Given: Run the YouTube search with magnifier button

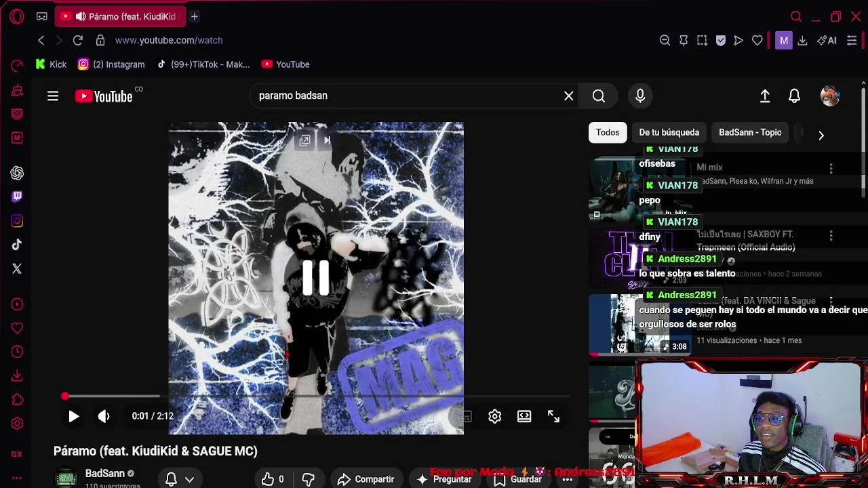Looking at the screenshot, I should point(599,96).
